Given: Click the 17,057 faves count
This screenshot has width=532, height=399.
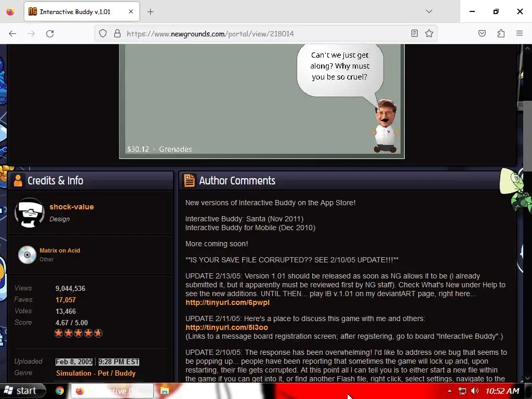Looking at the screenshot, I should pos(65,300).
